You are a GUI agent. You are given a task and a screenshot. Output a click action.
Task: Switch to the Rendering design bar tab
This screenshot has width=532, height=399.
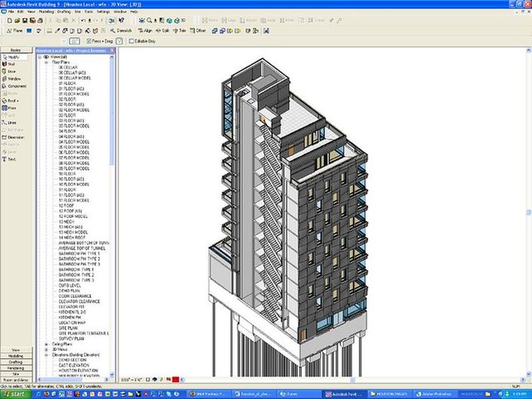click(x=16, y=367)
